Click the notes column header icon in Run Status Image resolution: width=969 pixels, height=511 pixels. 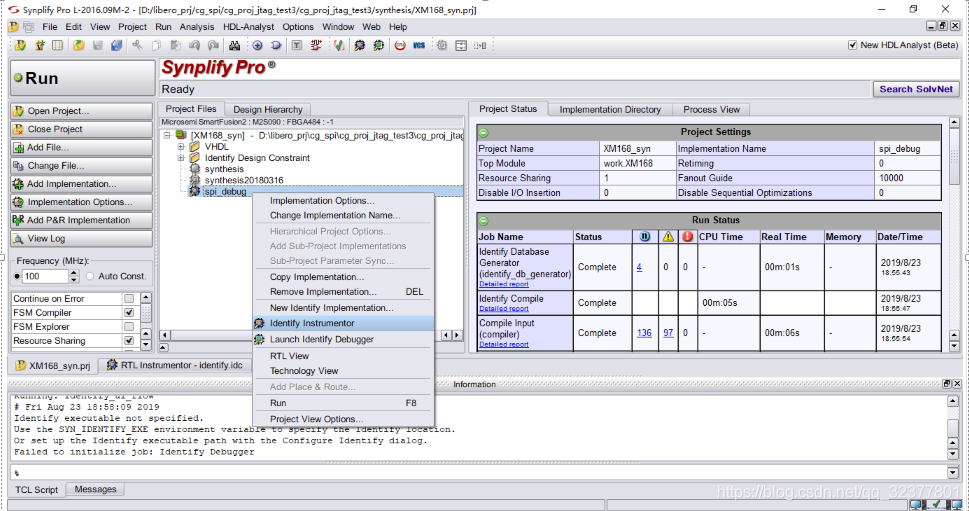pos(645,237)
